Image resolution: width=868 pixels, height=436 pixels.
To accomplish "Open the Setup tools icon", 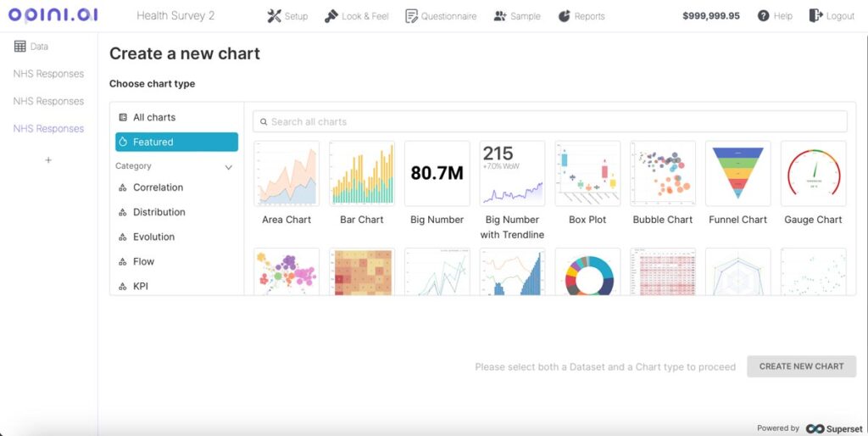I will coord(274,16).
